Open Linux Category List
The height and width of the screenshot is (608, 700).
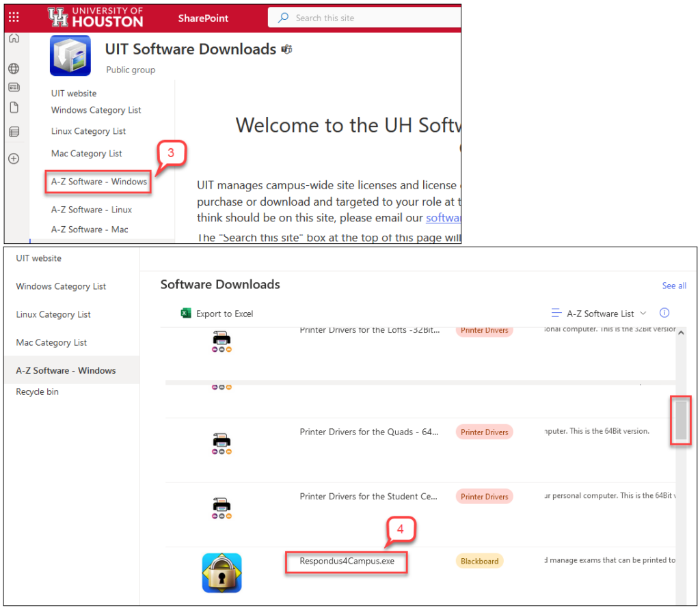(x=53, y=314)
